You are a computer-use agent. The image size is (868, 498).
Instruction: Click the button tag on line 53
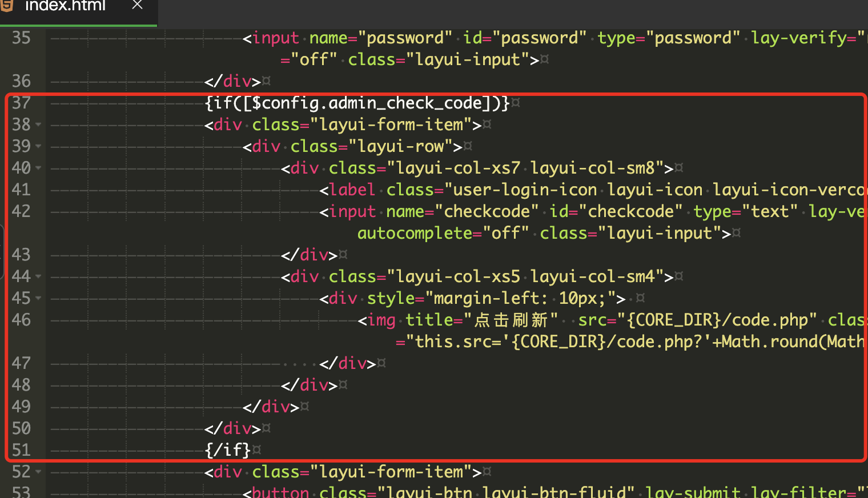pos(280,492)
